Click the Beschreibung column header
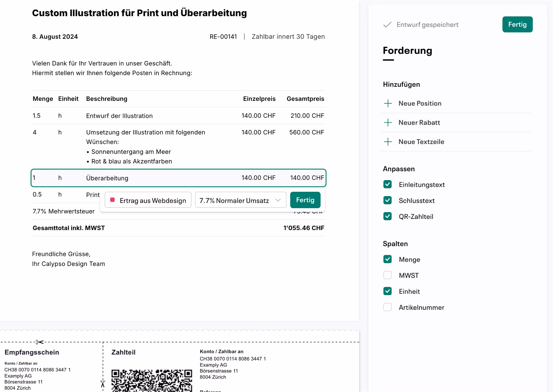Viewport: 553px width, 392px height. pyautogui.click(x=107, y=99)
